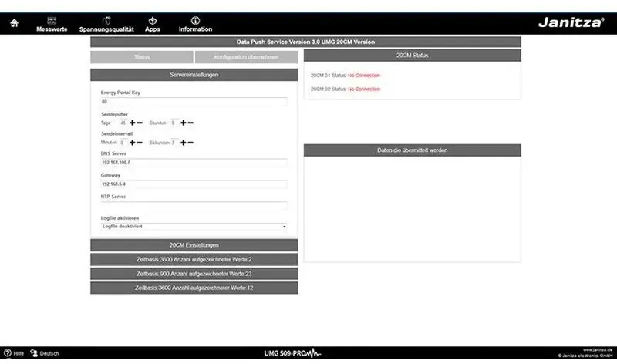Increase Sendepuffer Stunden with plus
617x364 pixels.
tap(184, 123)
